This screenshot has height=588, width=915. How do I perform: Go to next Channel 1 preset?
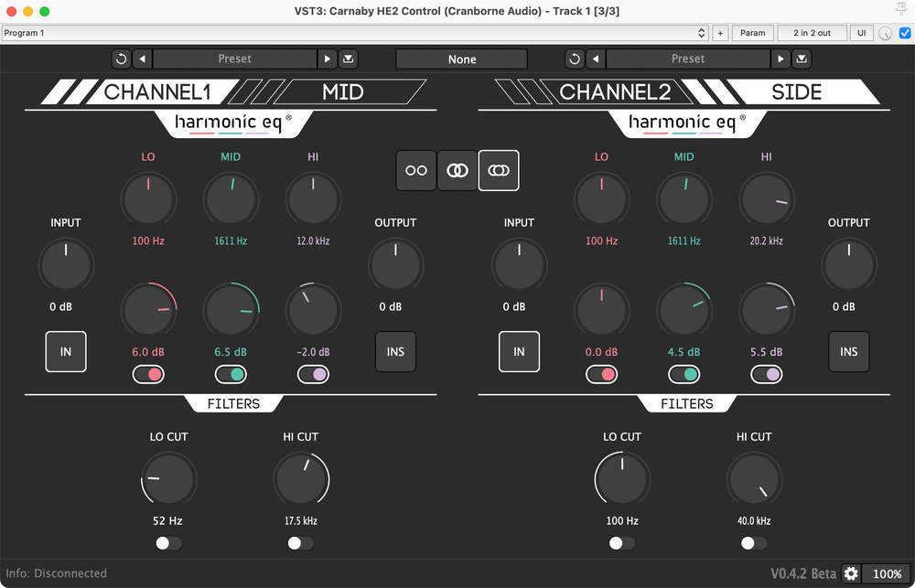pyautogui.click(x=328, y=59)
